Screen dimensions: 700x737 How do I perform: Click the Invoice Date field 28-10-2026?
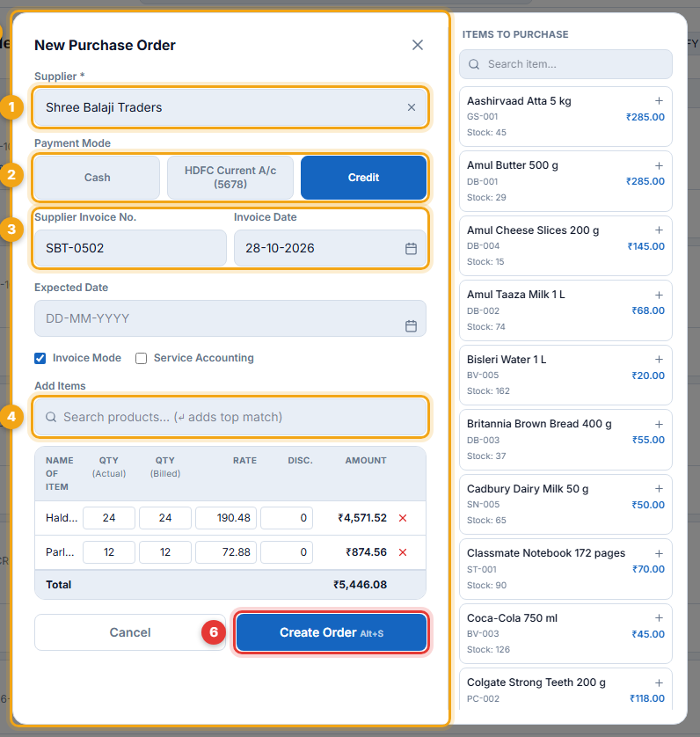[x=330, y=248]
